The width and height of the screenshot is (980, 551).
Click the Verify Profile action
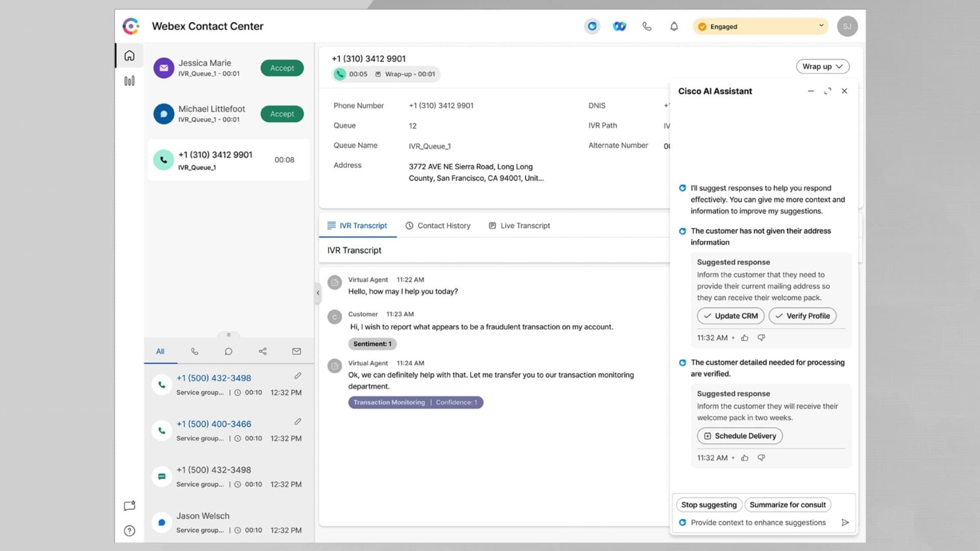802,316
